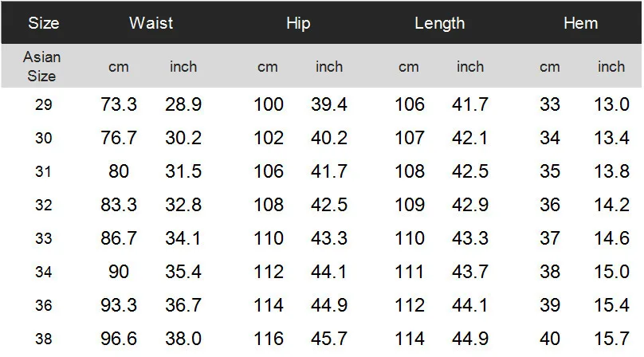This screenshot has width=644, height=357.
Task: Click hem value 13.0 inch
Action: [x=611, y=104]
